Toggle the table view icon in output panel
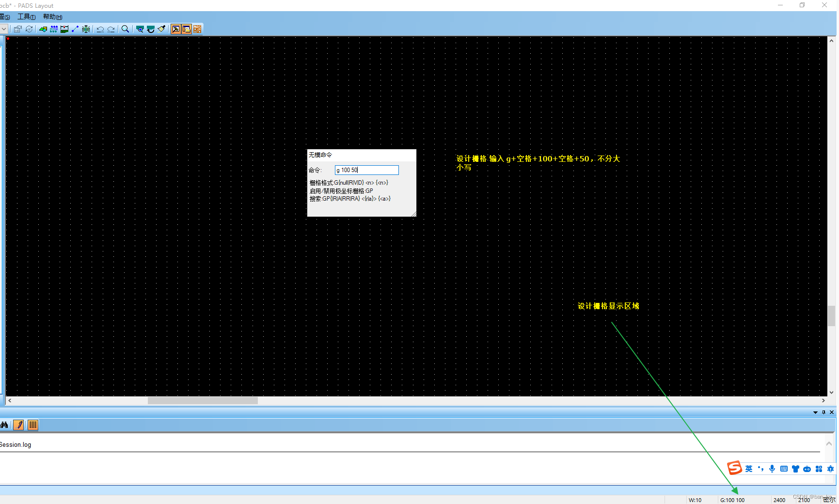The height and width of the screenshot is (504, 839). 33,425
